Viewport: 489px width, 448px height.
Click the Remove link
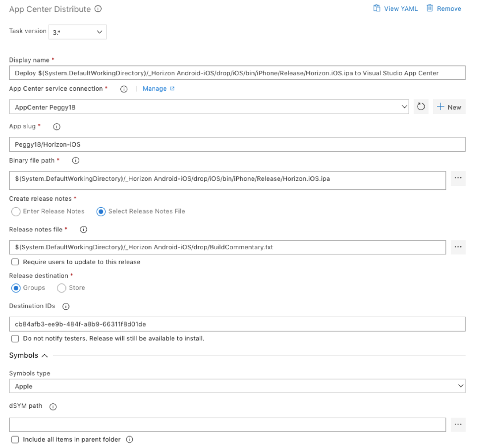(449, 9)
